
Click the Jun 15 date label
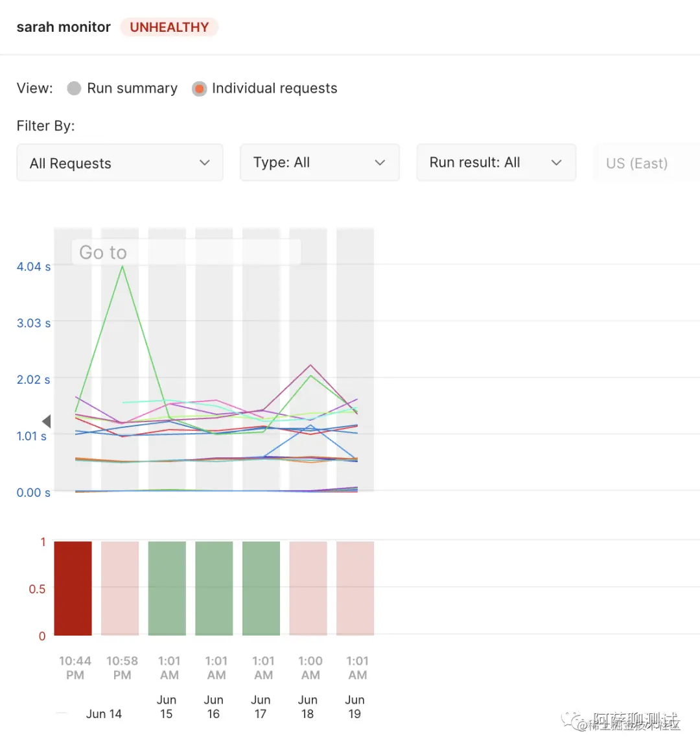click(x=167, y=707)
